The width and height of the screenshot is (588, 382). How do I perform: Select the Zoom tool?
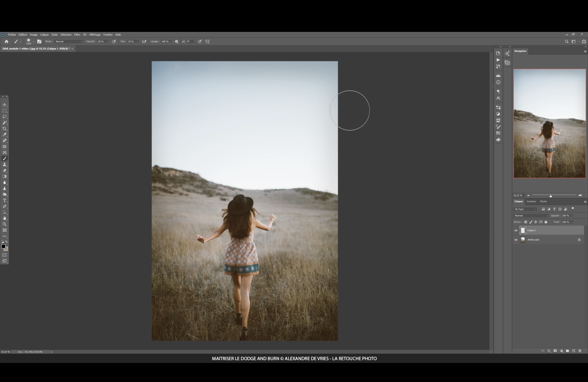point(4,224)
